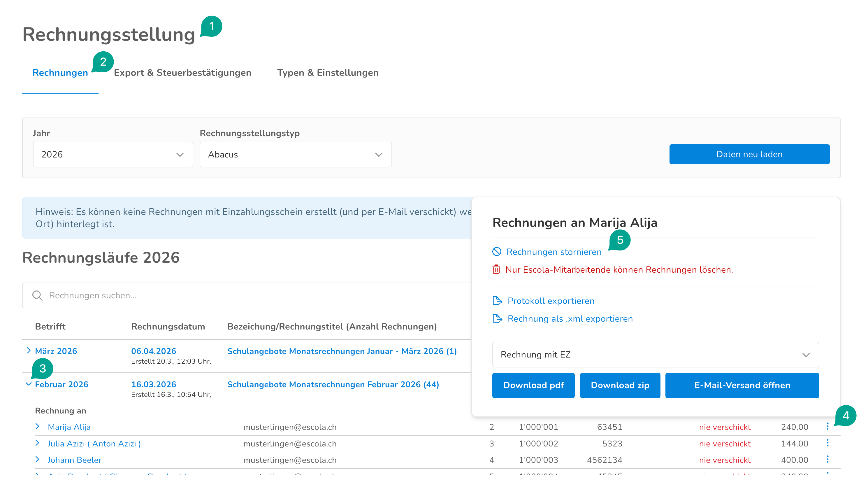The width and height of the screenshot is (868, 487).
Task: Click the email in Johann Beeler's row
Action: 290,460
